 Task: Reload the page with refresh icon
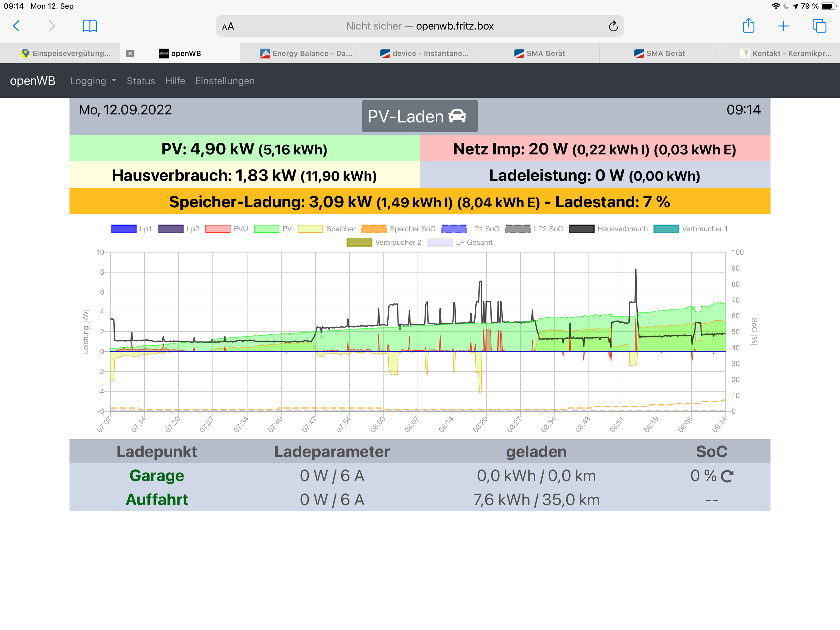click(613, 26)
